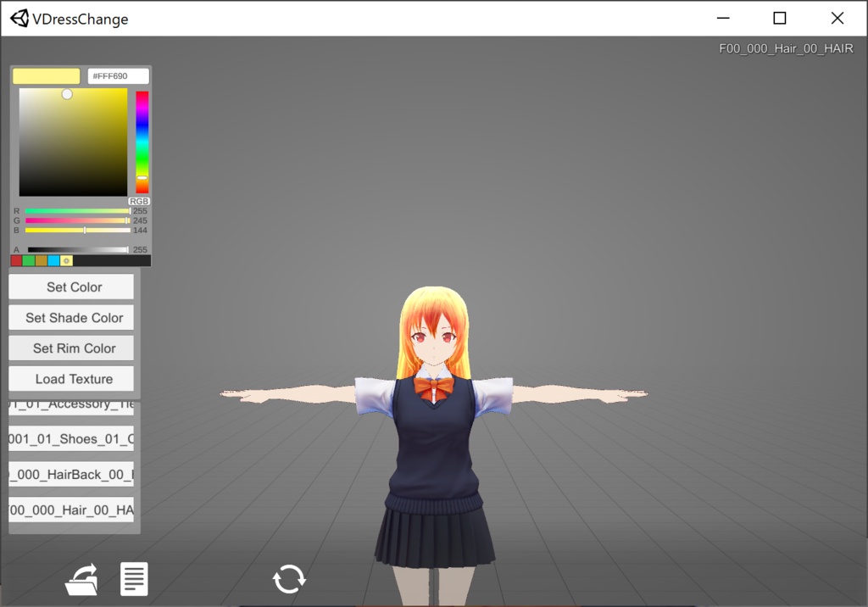This screenshot has width=868, height=607.
Task: Click the color picker selection circle
Action: click(67, 93)
